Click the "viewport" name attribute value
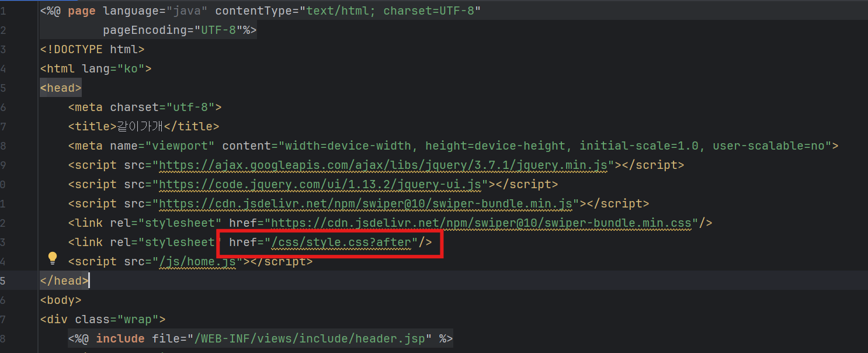The image size is (868, 353). pos(180,146)
